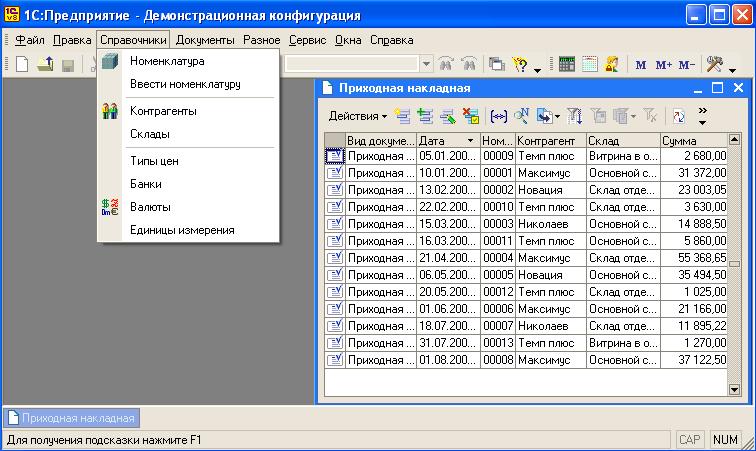Open the calculator icon in main toolbar
The width and height of the screenshot is (756, 451).
[x=567, y=64]
